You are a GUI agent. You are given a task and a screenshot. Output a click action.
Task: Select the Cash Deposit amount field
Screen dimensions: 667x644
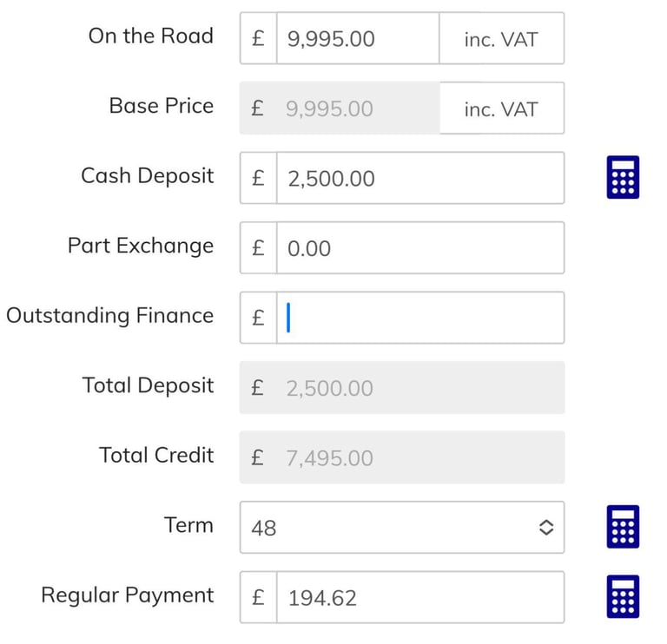click(419, 178)
